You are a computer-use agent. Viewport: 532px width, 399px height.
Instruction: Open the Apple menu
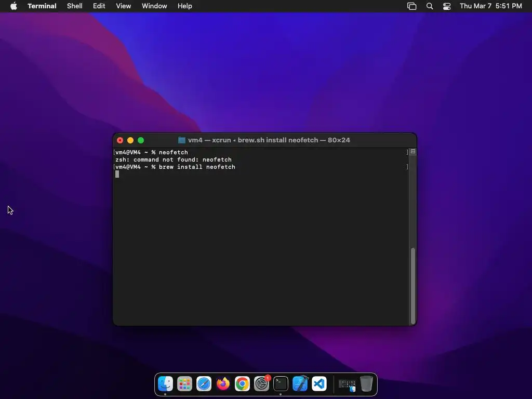point(14,6)
